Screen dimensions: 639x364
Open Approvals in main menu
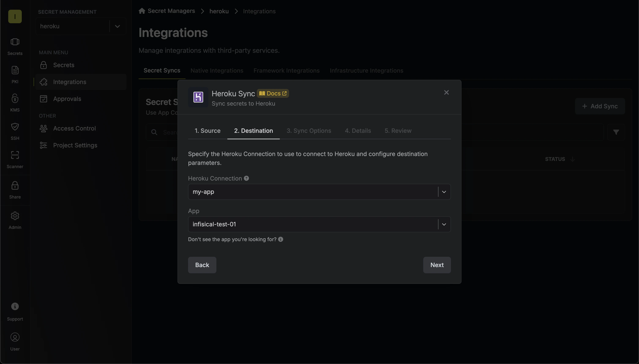[81, 99]
